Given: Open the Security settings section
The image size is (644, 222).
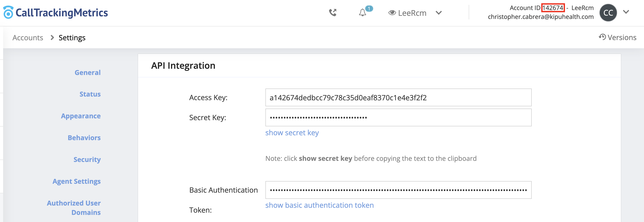Looking at the screenshot, I should (87, 159).
